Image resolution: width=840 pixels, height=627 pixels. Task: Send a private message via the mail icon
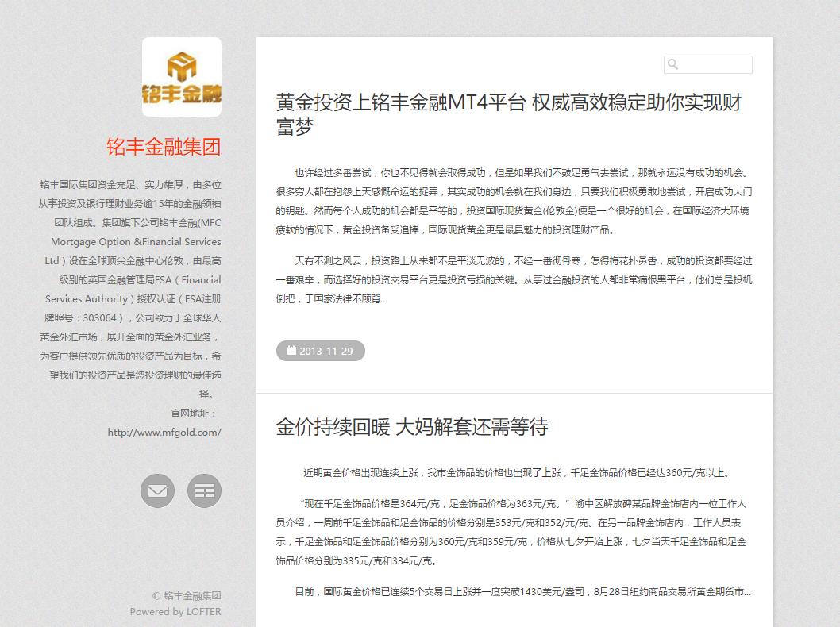pos(156,490)
